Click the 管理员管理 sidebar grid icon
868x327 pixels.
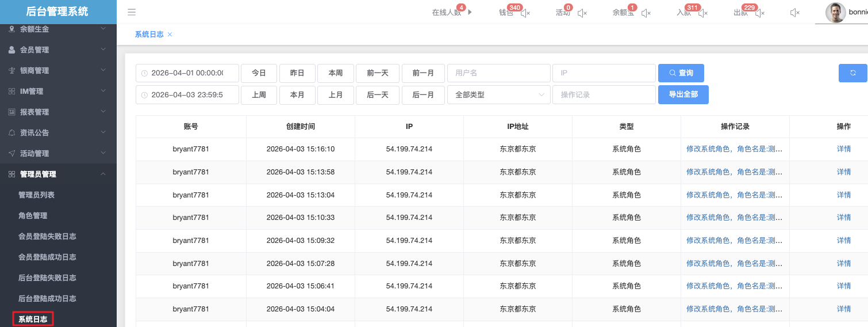(11, 174)
